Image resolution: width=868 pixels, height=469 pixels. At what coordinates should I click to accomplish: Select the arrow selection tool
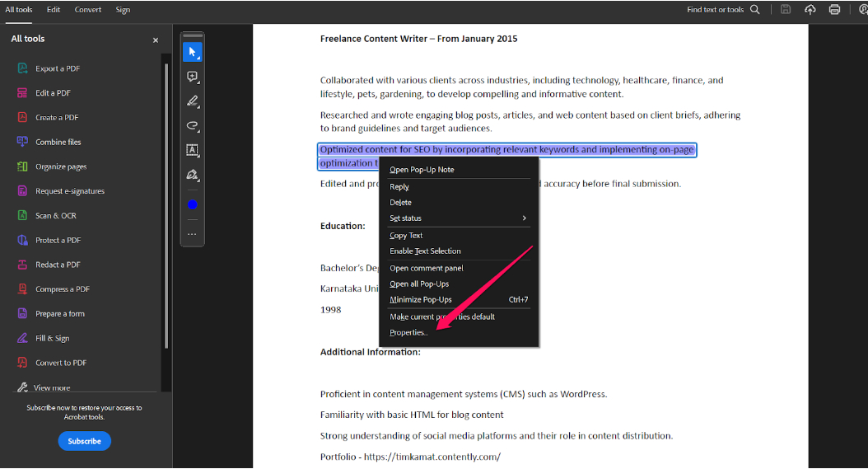192,52
